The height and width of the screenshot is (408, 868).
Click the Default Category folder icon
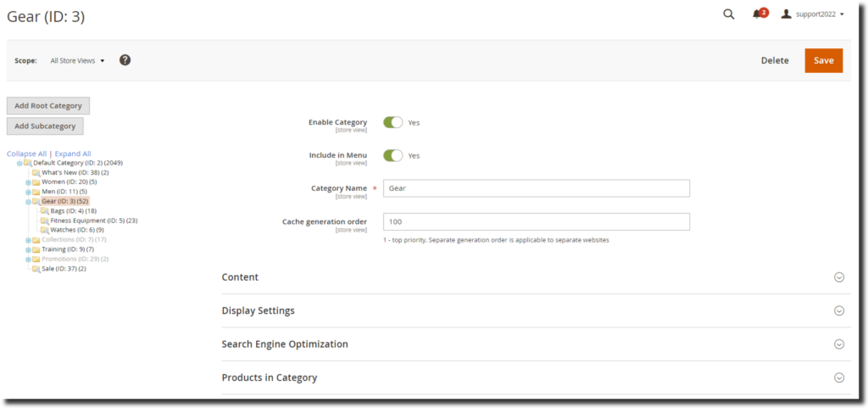[28, 164]
